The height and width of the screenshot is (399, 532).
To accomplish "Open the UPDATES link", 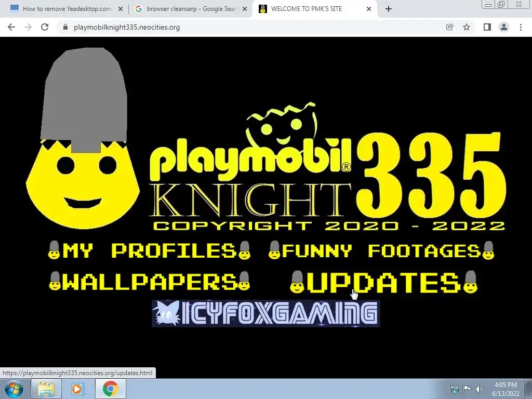I will pos(384,282).
